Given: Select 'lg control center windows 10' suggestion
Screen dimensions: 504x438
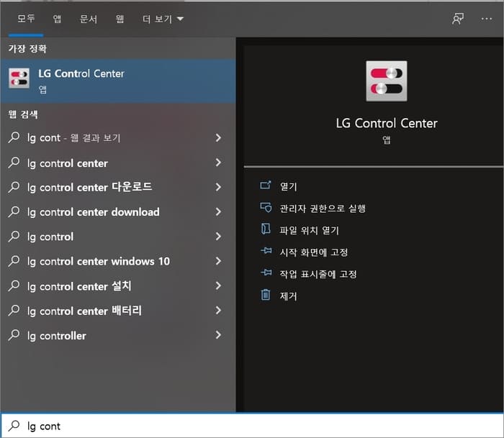Looking at the screenshot, I should pos(99,261).
